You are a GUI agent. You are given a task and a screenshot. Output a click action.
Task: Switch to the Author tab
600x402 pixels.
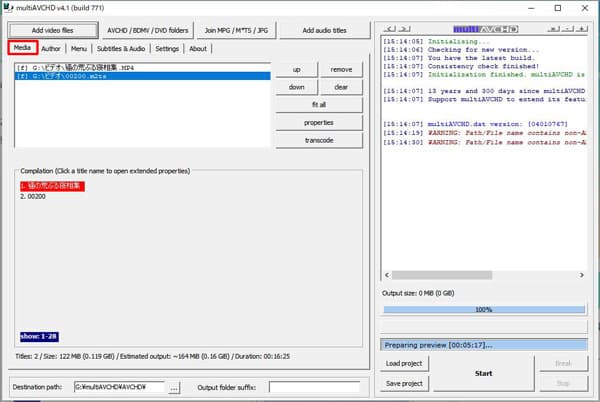pos(52,48)
